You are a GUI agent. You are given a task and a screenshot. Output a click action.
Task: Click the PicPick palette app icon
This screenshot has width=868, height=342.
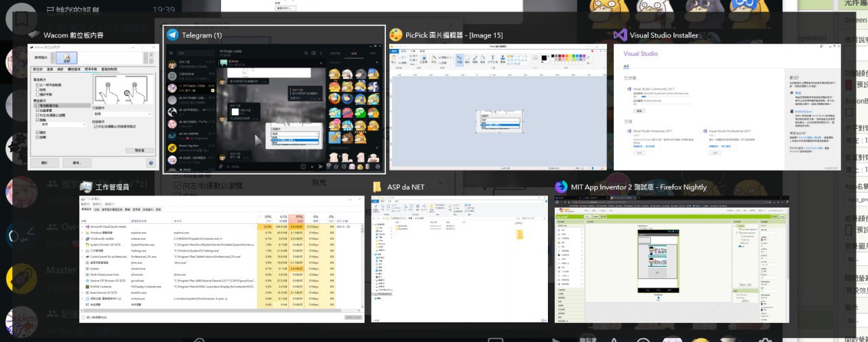[x=396, y=35]
